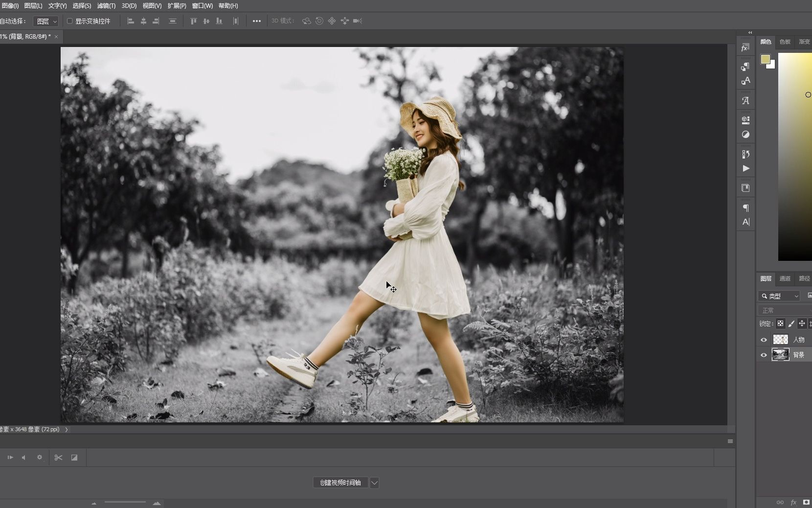
Task: Toggle pixel layer filter
Action: click(810, 296)
